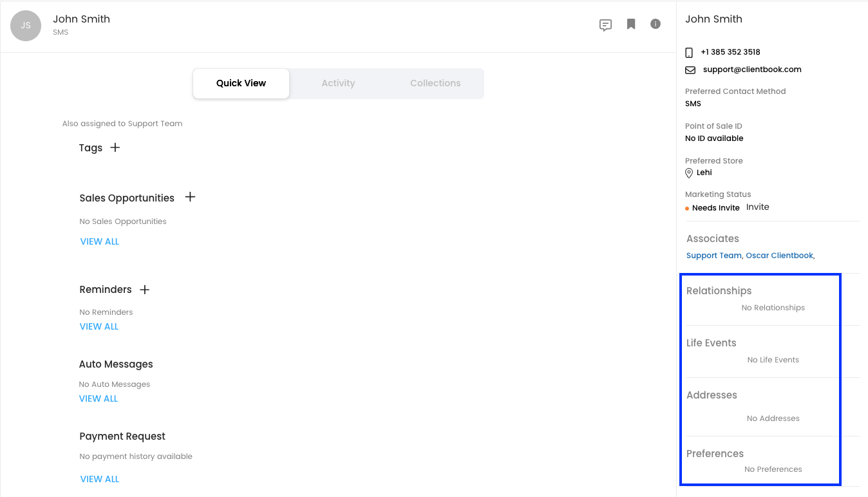Click the phone icon beside phone number
Screen dimensions: 868x497
(x=689, y=53)
